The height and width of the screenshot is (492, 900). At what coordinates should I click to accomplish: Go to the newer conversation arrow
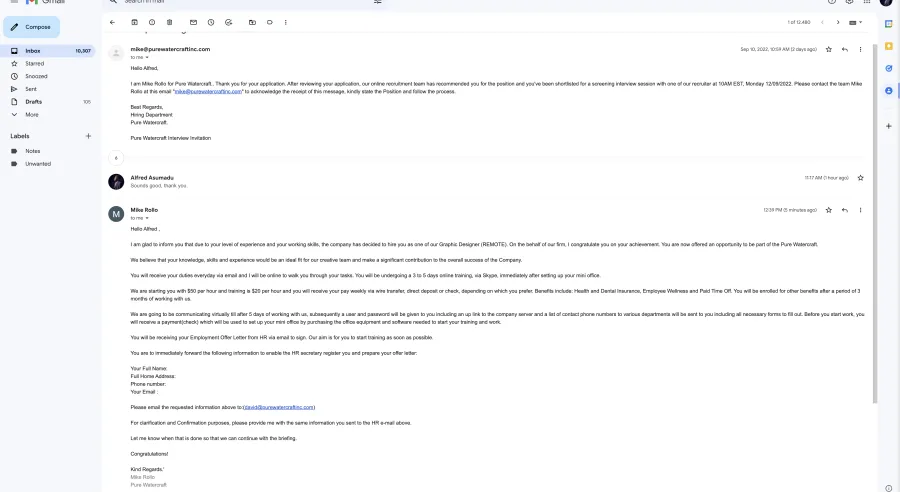click(x=822, y=22)
